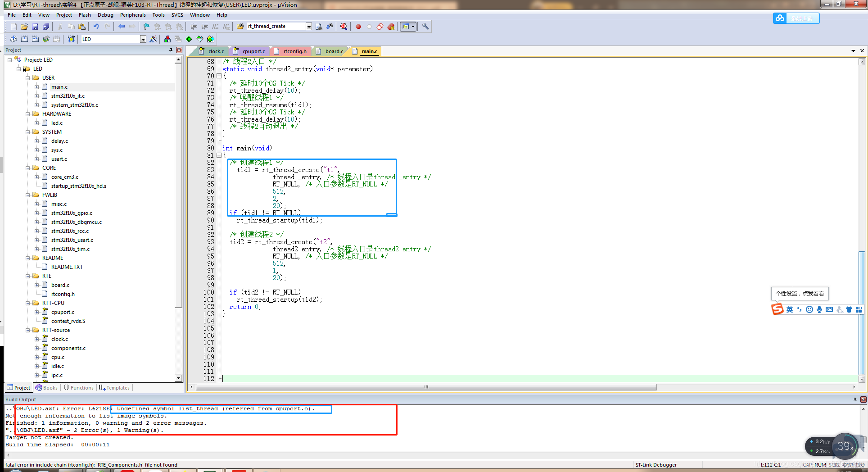Expand the main.c node in tree
The width and height of the screenshot is (868, 472).
(37, 87)
